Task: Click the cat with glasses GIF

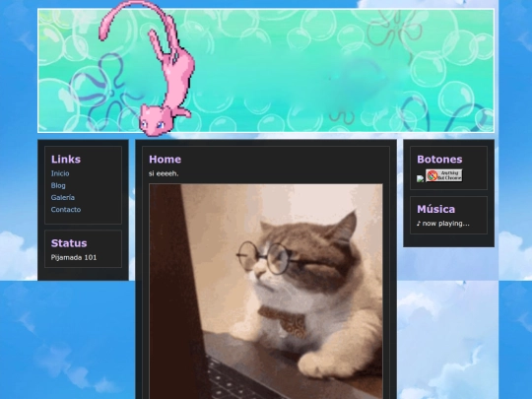Action: click(266, 292)
